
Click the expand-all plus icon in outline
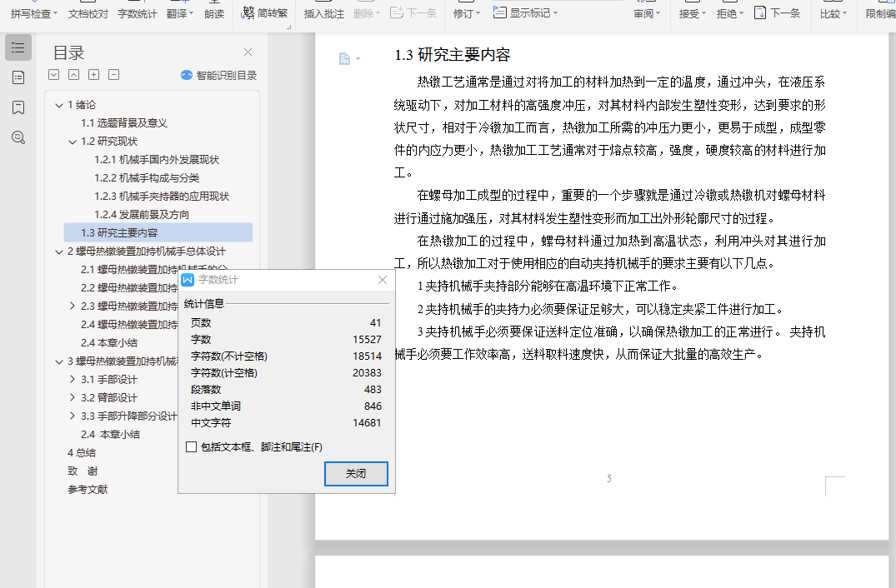[x=93, y=75]
